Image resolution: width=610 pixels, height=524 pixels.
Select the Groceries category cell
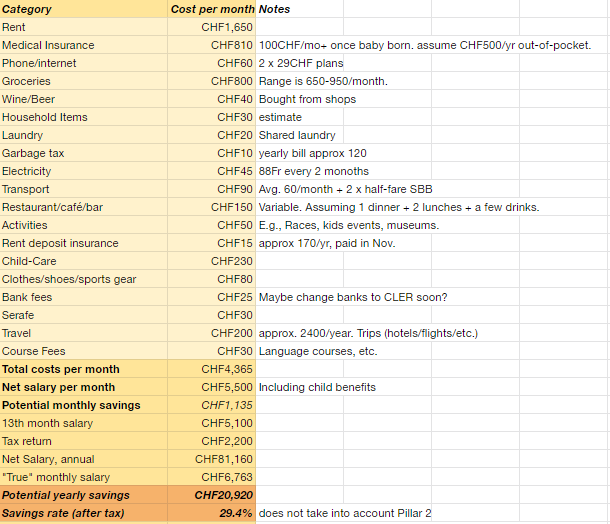[84, 81]
